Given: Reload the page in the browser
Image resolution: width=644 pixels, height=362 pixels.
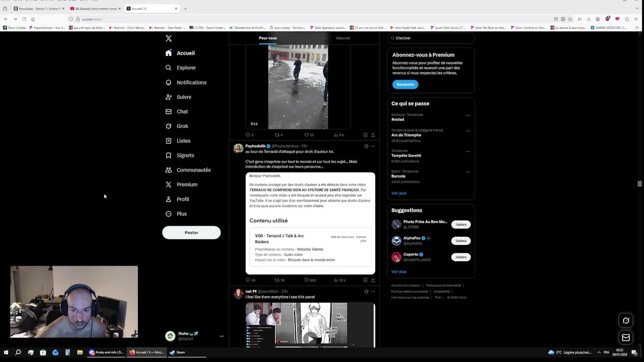Looking at the screenshot, I should point(24,19).
